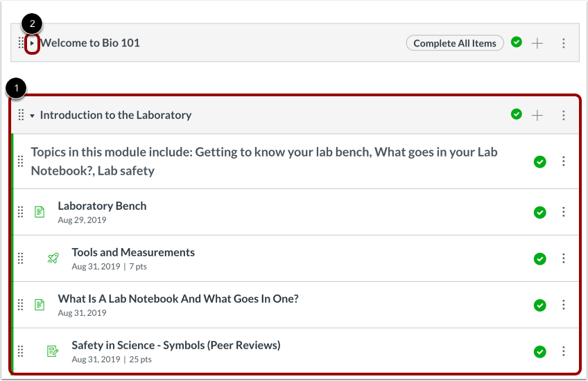Click drag handle for the Laboratory Bench item
588x381 pixels.
pyautogui.click(x=21, y=212)
